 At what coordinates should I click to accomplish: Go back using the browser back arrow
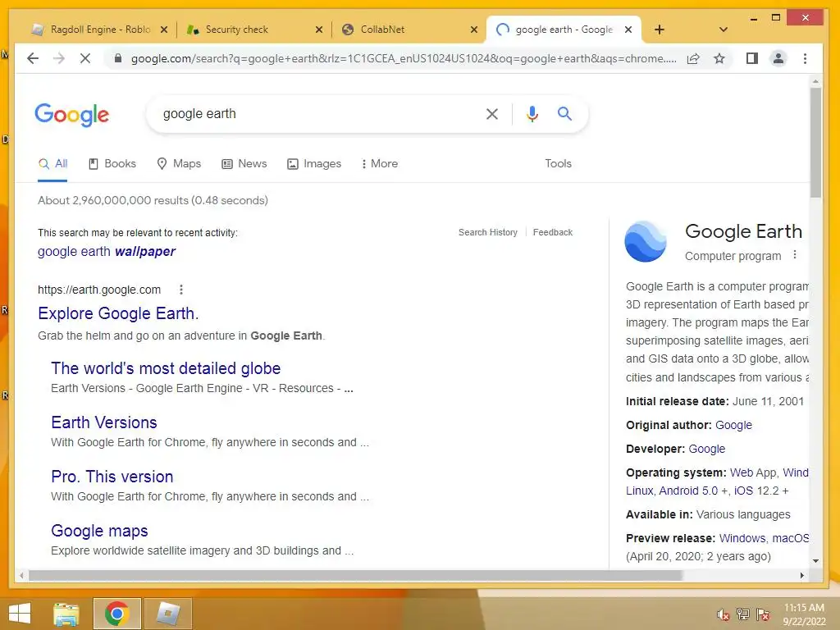point(33,58)
